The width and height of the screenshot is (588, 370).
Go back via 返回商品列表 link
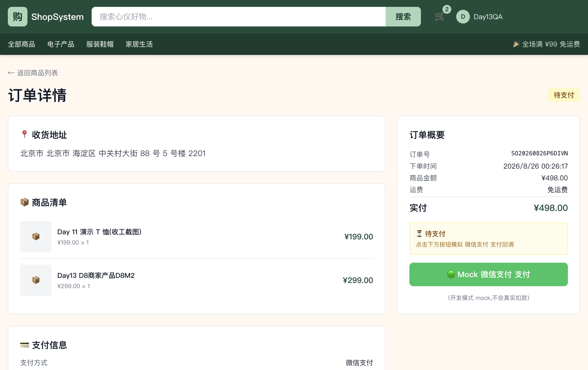pos(33,73)
